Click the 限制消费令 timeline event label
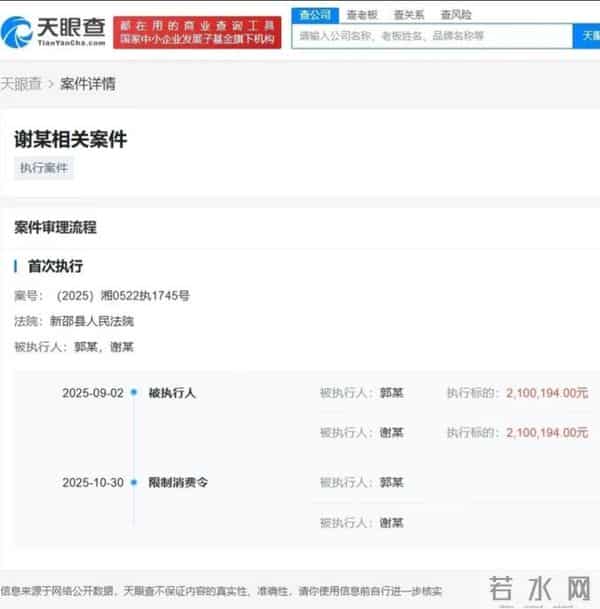Viewport: 600px width, 609px height. [178, 483]
